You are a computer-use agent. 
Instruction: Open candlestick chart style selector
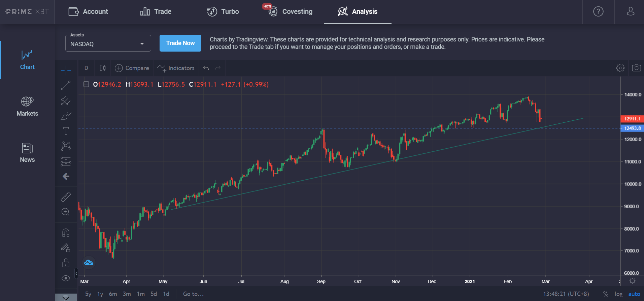103,68
